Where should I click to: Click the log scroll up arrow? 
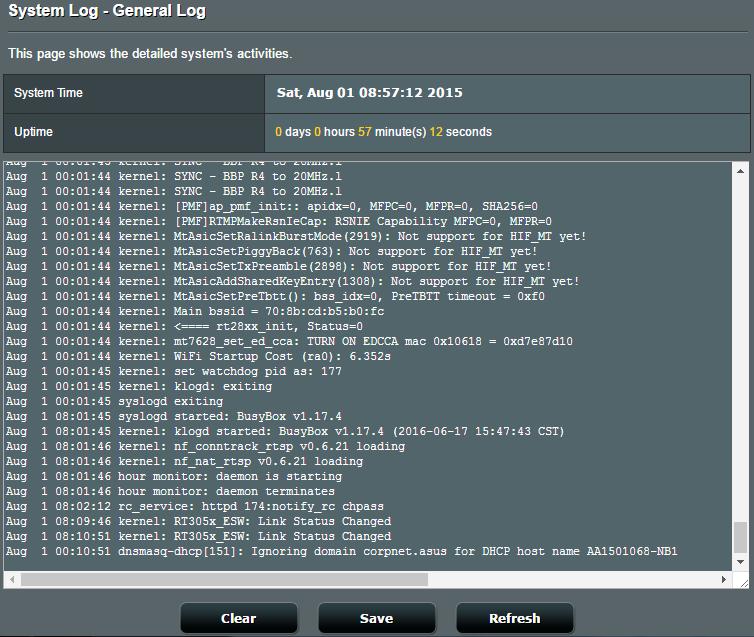tap(741, 171)
